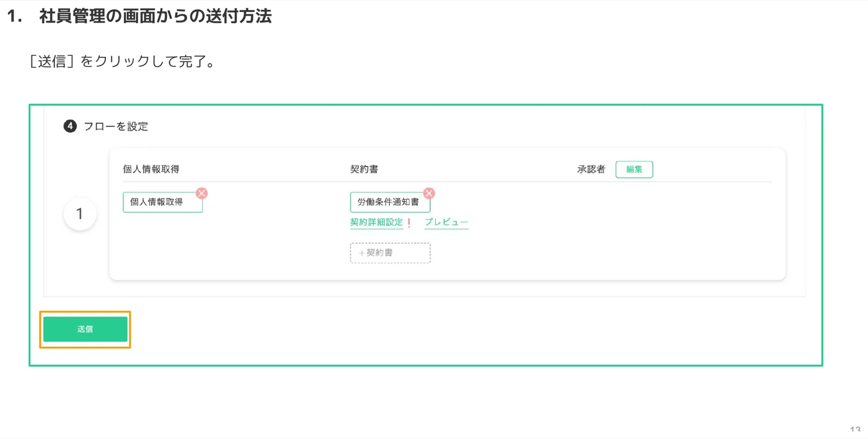868x439 pixels.
Task: Click the 承認者 column label
Action: pyautogui.click(x=591, y=169)
